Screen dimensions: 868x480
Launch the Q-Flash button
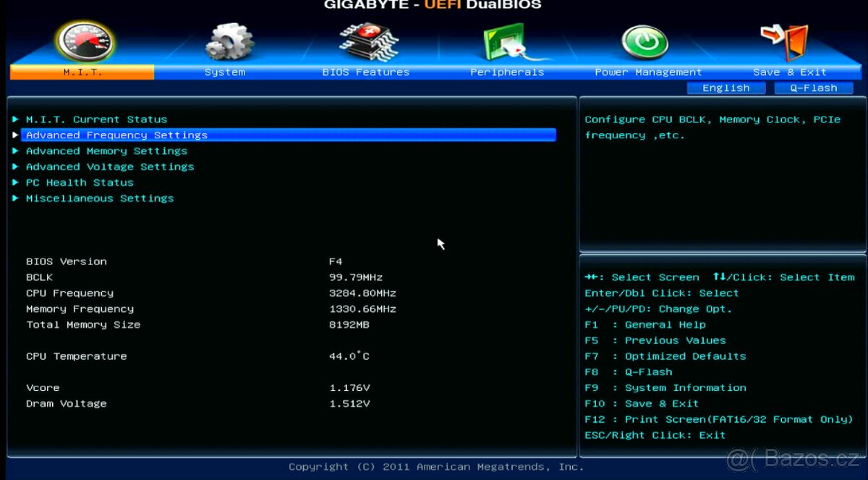click(814, 88)
